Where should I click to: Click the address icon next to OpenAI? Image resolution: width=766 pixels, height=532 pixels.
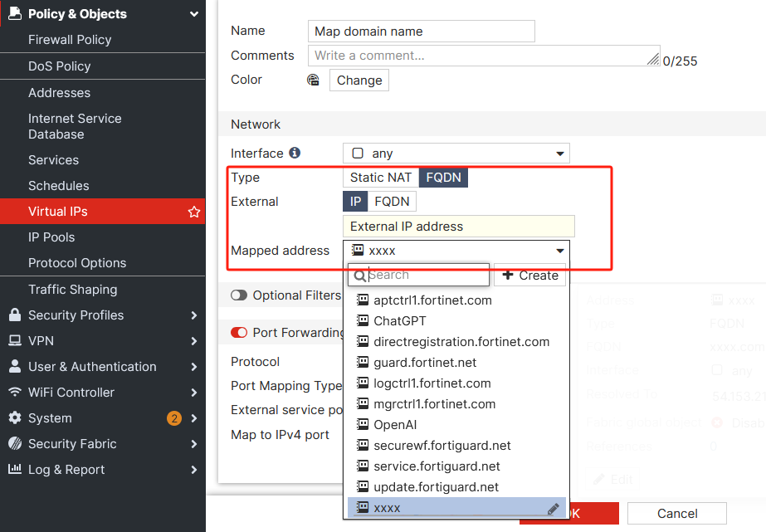click(x=363, y=424)
